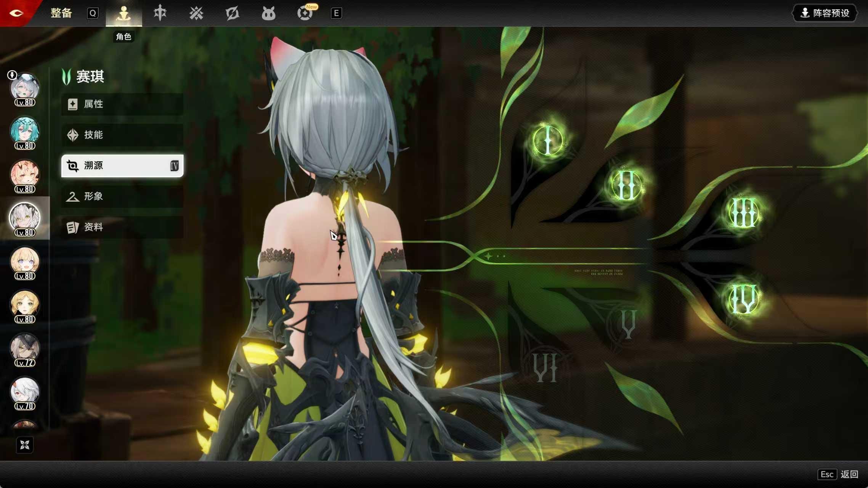868x488 pixels.
Task: Open the cat-head pet tab icon
Action: click(268, 14)
